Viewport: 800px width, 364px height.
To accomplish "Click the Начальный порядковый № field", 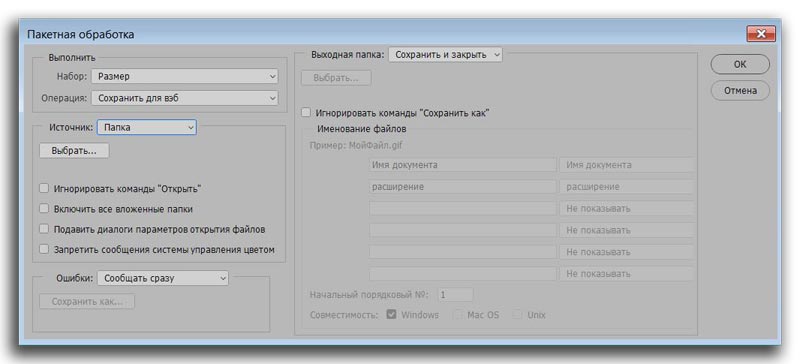I will point(455,295).
